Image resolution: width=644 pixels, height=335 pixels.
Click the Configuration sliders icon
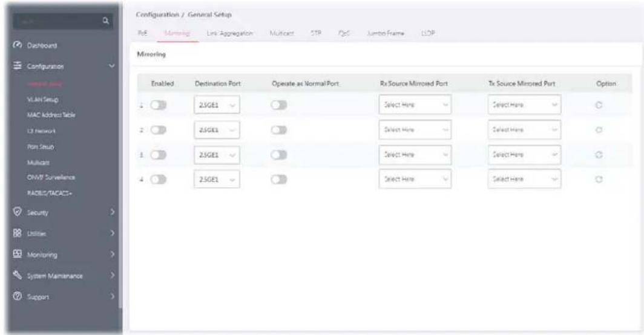[18, 66]
